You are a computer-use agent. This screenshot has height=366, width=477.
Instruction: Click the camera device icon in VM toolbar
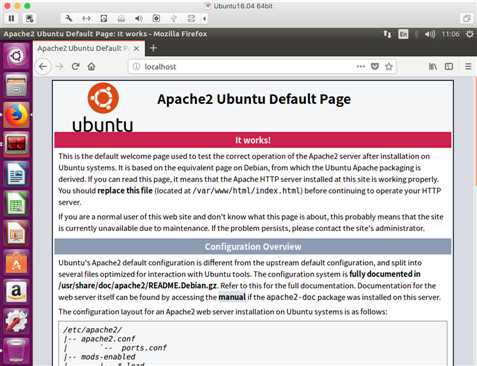(x=156, y=19)
